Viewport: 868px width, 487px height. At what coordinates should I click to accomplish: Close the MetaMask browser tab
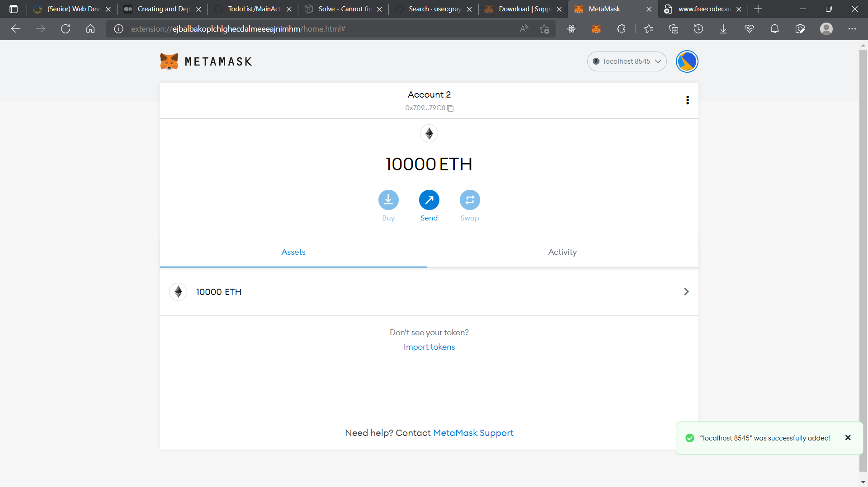coord(649,9)
